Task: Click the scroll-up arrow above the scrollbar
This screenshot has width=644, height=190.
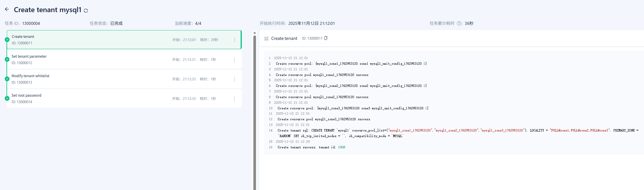Action: pos(255,33)
